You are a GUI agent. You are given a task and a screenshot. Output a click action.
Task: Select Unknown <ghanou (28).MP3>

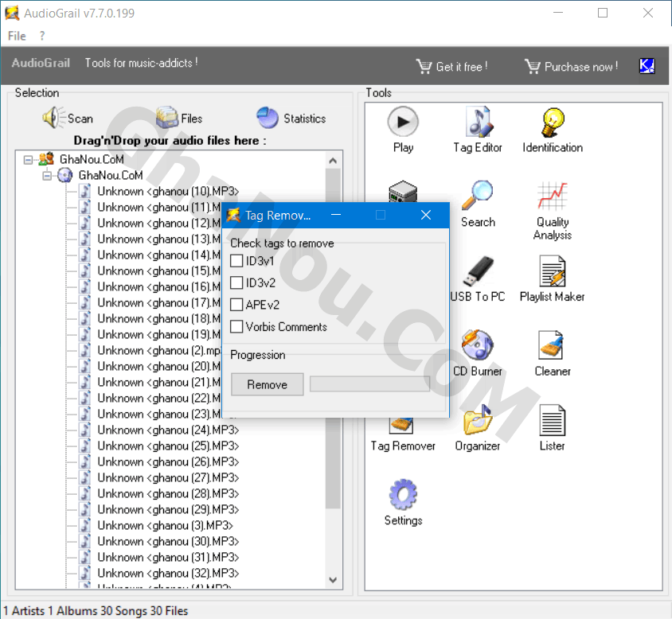pos(168,493)
